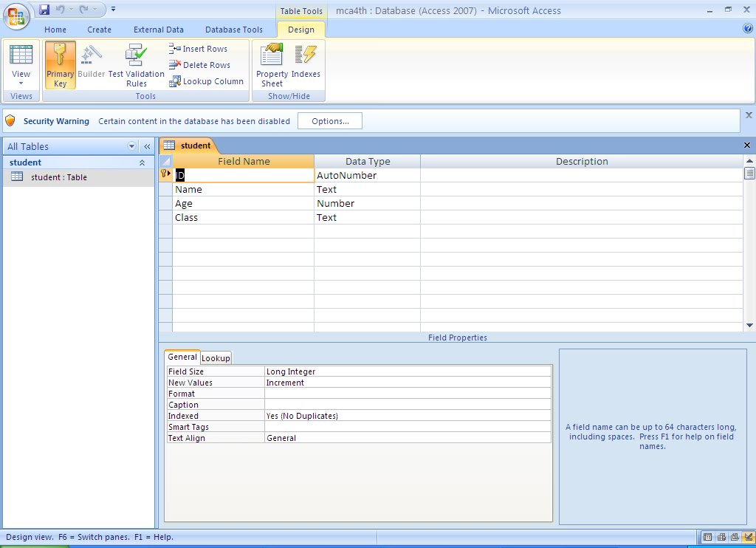The height and width of the screenshot is (548, 756).
Task: Click the ID field name cell
Action: click(244, 175)
